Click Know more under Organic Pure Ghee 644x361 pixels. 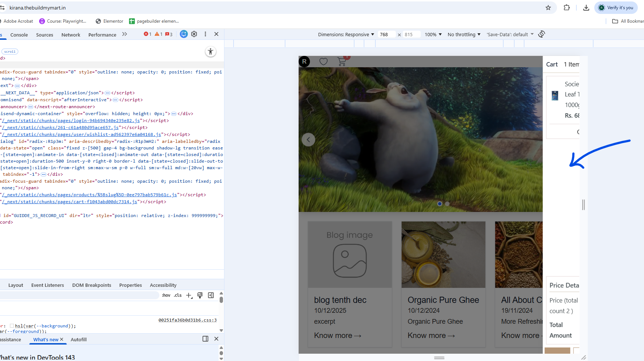coord(431,335)
